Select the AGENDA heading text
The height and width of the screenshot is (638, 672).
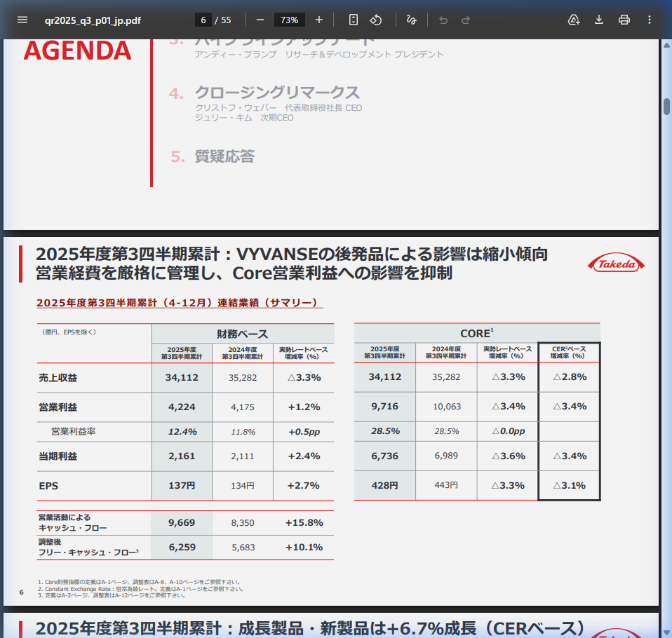tap(78, 50)
